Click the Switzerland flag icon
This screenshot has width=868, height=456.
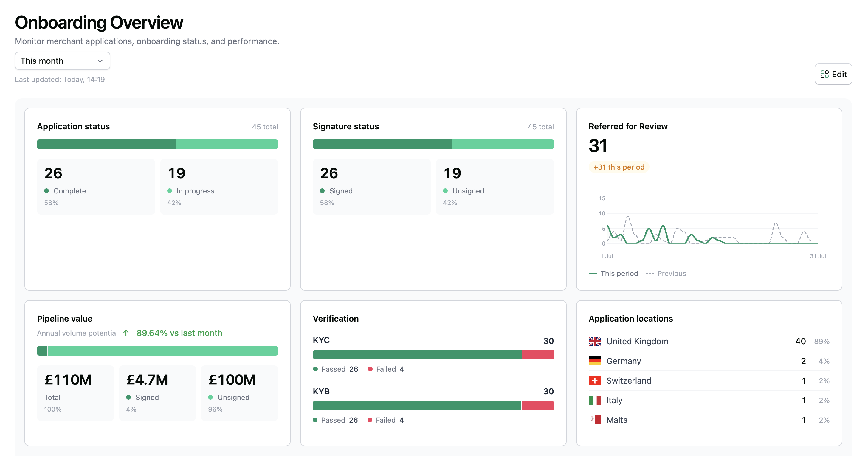(x=594, y=381)
